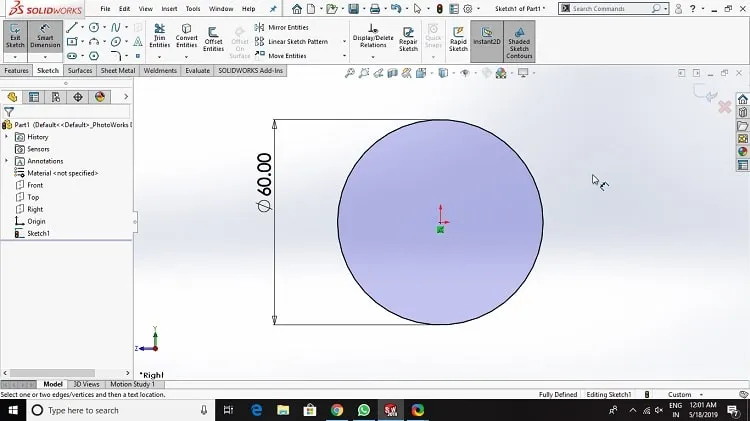Open the Tools menu
Screen dimensions: 750x421
(193, 9)
